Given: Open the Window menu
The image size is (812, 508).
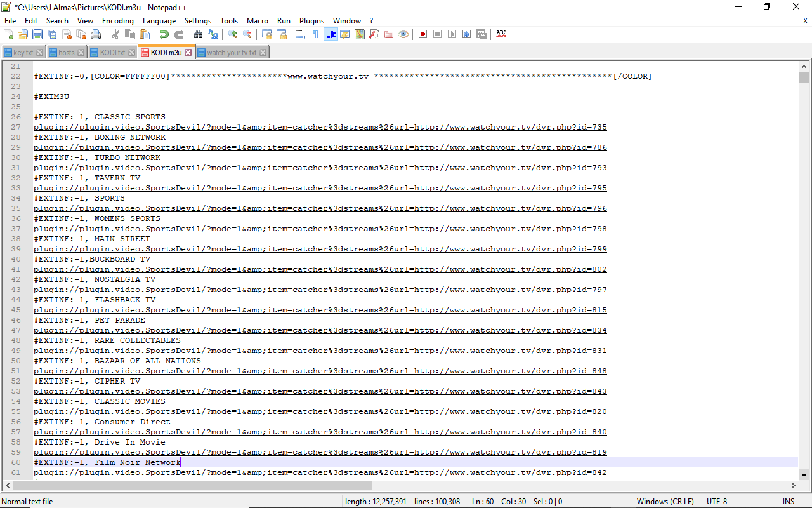Looking at the screenshot, I should coord(347,21).
